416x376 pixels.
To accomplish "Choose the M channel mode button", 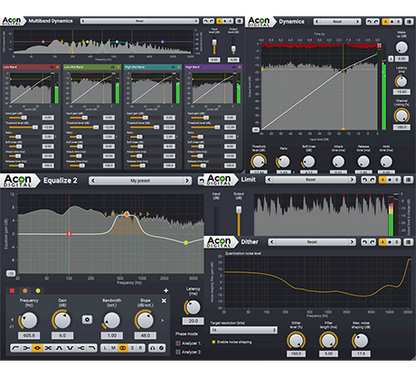I will pyautogui.click(x=114, y=348).
